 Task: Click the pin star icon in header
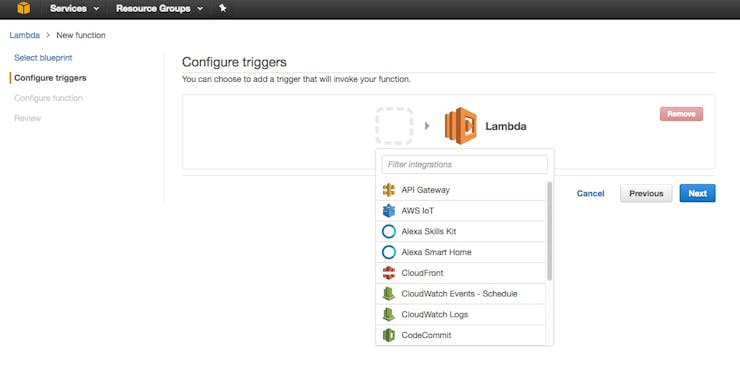(223, 8)
